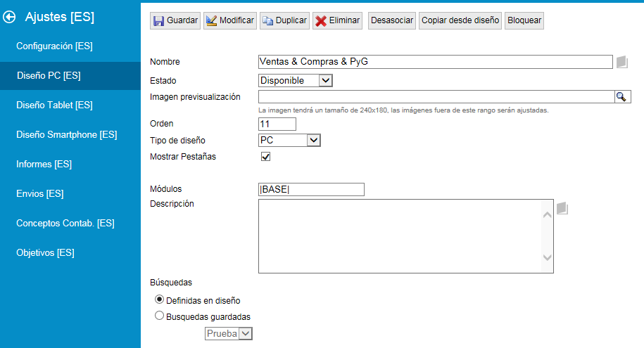The image size is (644, 348).
Task: Click the Copiar desde diseño button
Action: 460,20
